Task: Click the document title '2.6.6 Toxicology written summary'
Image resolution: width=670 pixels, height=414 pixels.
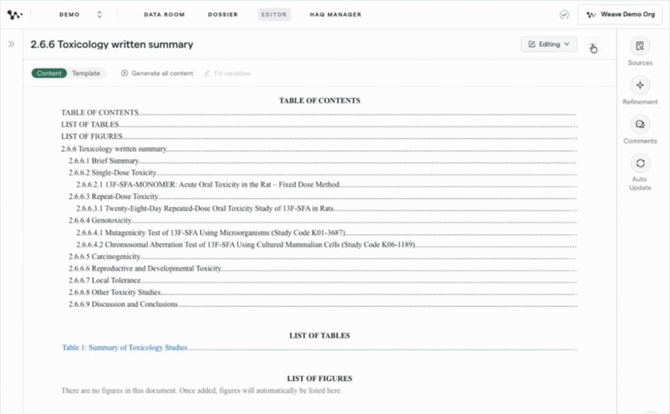Action: tap(112, 44)
